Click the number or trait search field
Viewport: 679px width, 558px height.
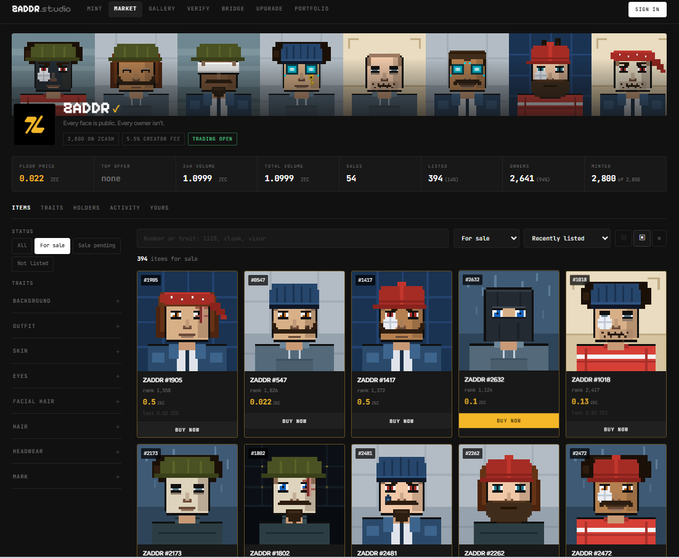point(292,238)
